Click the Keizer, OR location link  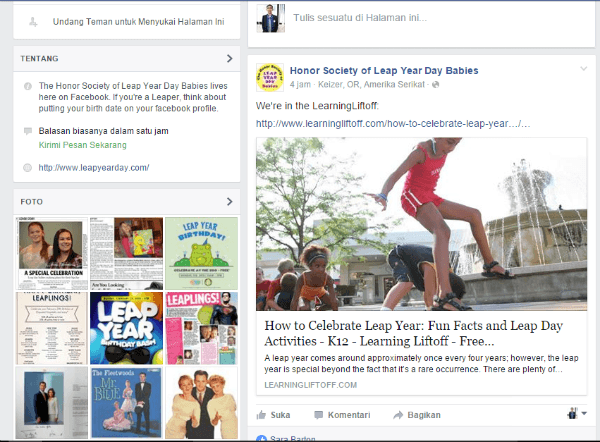coord(371,85)
